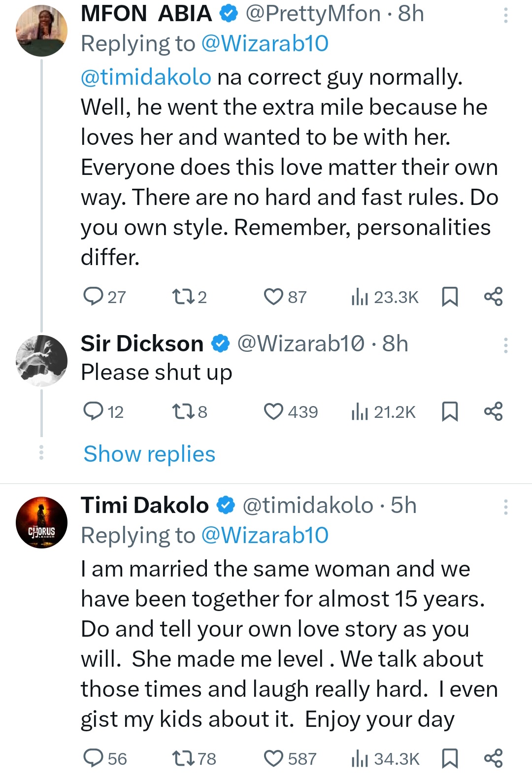Open Timi Dakolo's profile picture
Screen dimensions: 532x783
(41, 523)
